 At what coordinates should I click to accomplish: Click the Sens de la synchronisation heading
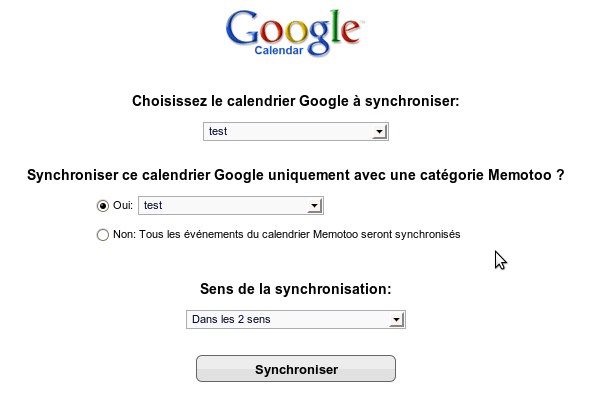(x=296, y=289)
